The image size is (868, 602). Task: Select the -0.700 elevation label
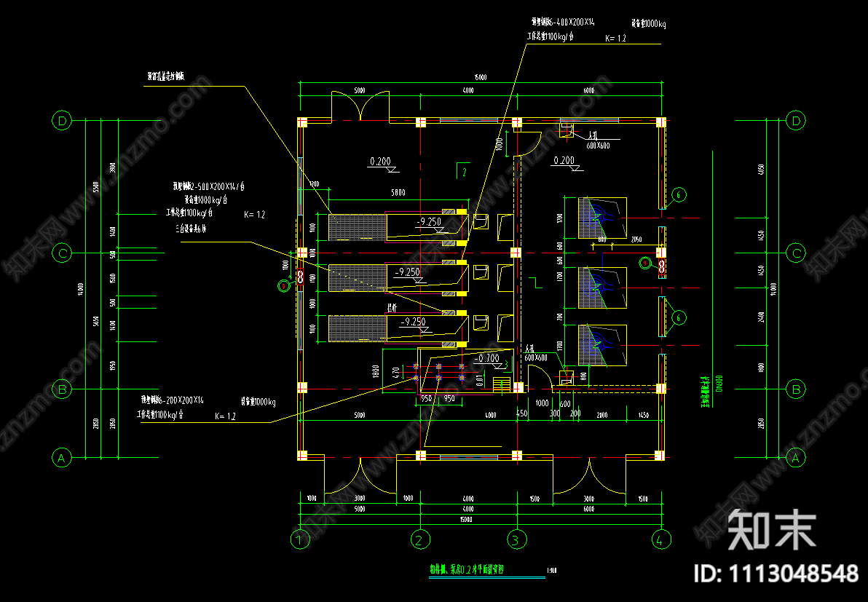486,358
